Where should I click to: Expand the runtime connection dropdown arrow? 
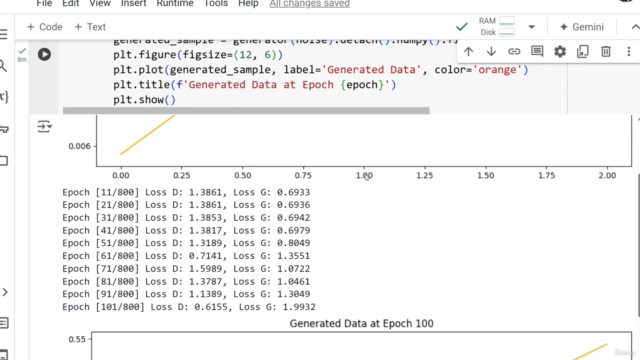[x=531, y=27]
